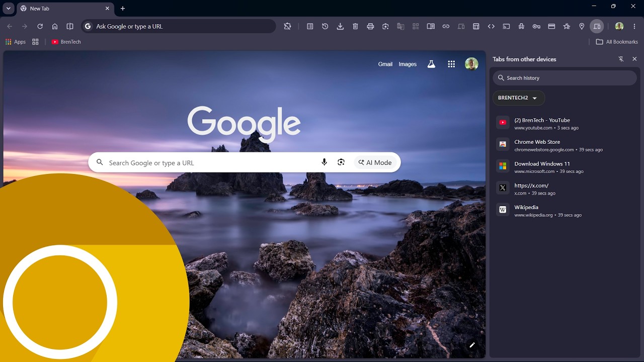644x362 pixels.
Task: Open the Images link
Action: [408, 64]
